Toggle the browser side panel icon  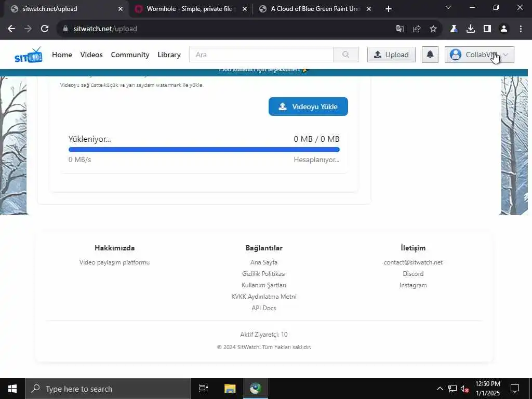click(487, 29)
